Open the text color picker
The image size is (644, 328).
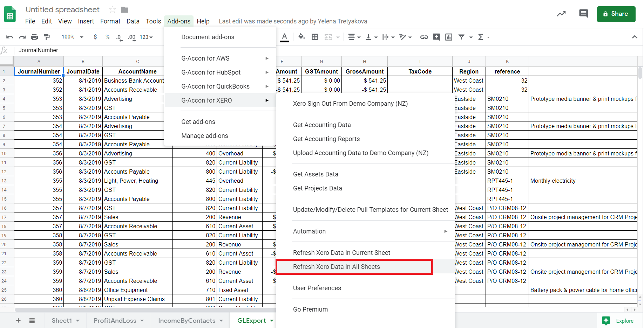pyautogui.click(x=285, y=37)
